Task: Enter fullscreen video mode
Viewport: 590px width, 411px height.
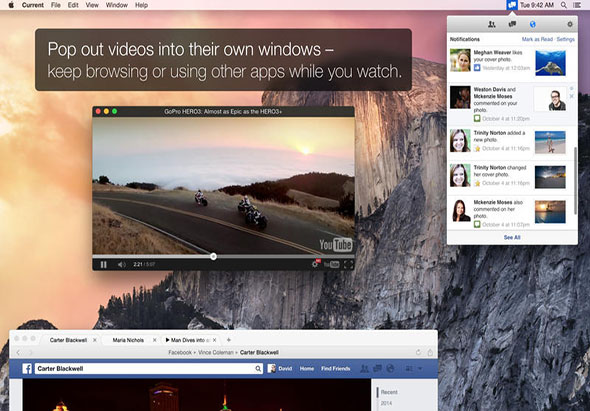Action: click(x=348, y=265)
